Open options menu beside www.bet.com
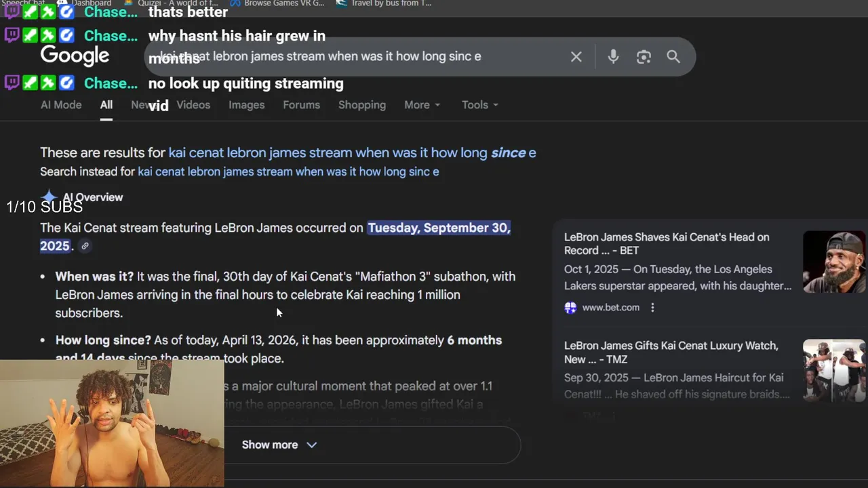This screenshot has width=868, height=488. pos(652,308)
